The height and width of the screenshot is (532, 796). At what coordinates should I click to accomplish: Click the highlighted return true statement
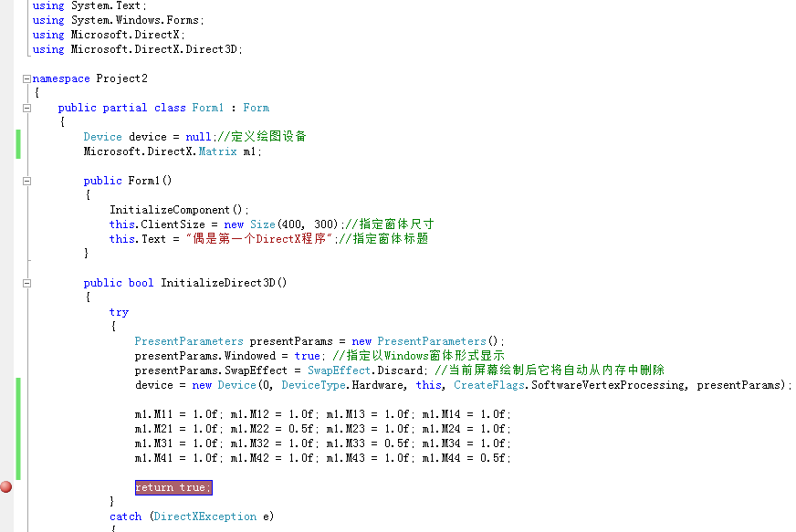coord(173,487)
